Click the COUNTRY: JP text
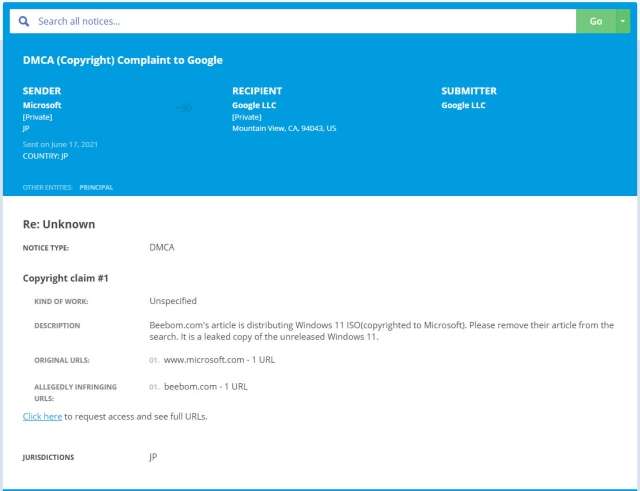The width and height of the screenshot is (640, 491). 45,156
